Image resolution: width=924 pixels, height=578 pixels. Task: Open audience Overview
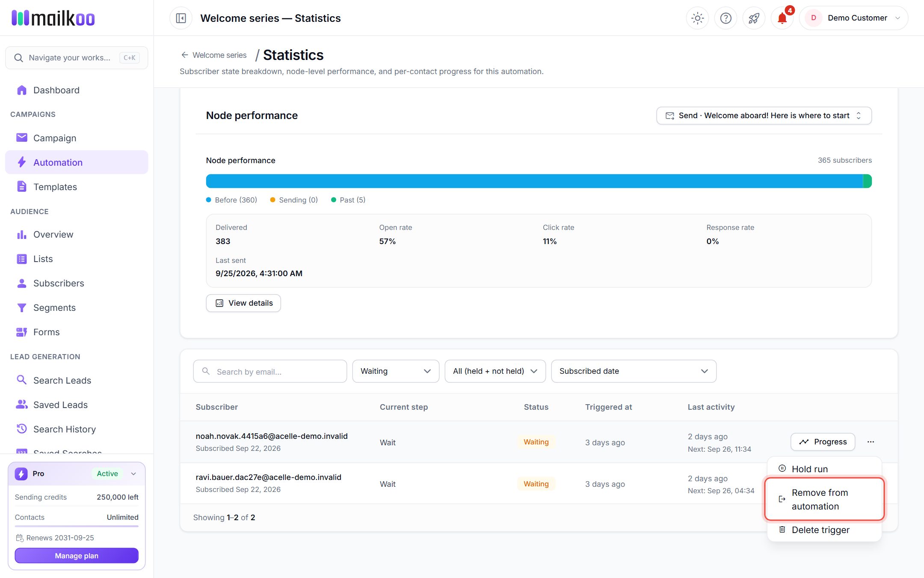pyautogui.click(x=77, y=234)
